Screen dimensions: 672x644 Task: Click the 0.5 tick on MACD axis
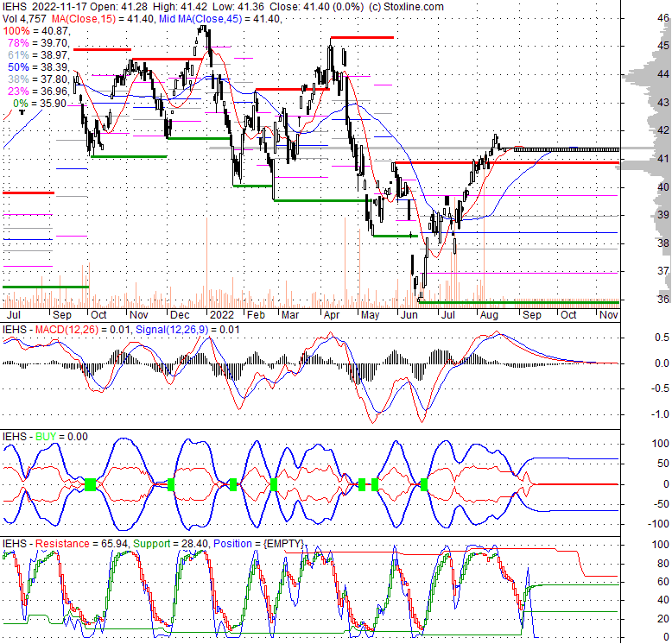click(x=662, y=338)
